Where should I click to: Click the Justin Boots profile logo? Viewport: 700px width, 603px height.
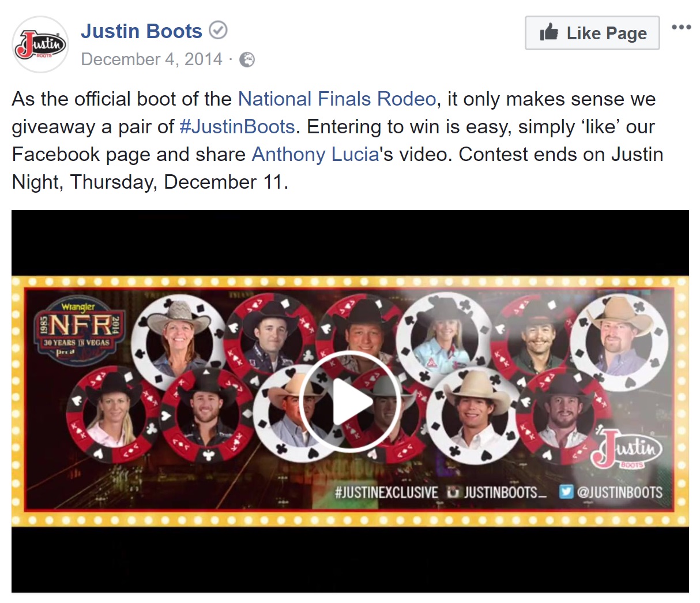coord(40,44)
